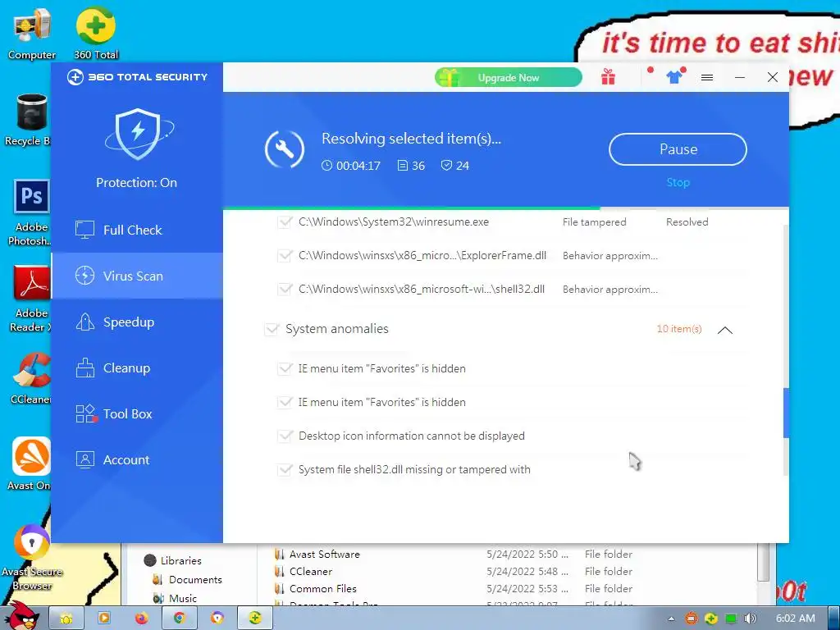Uncheck System file shell32.dll missing checkbox
840x630 pixels.
coord(285,470)
